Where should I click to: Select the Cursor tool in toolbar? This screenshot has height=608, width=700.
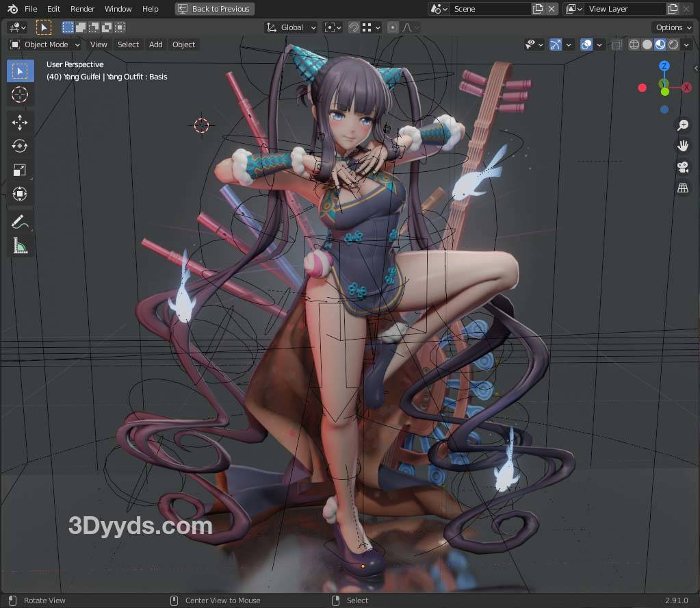[x=20, y=95]
